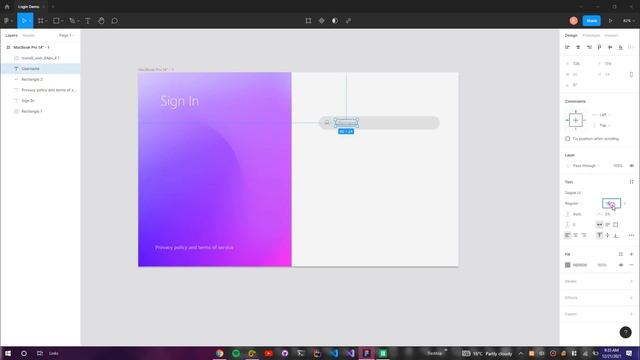Set text align center
This screenshot has height=360, width=640.
click(576, 236)
